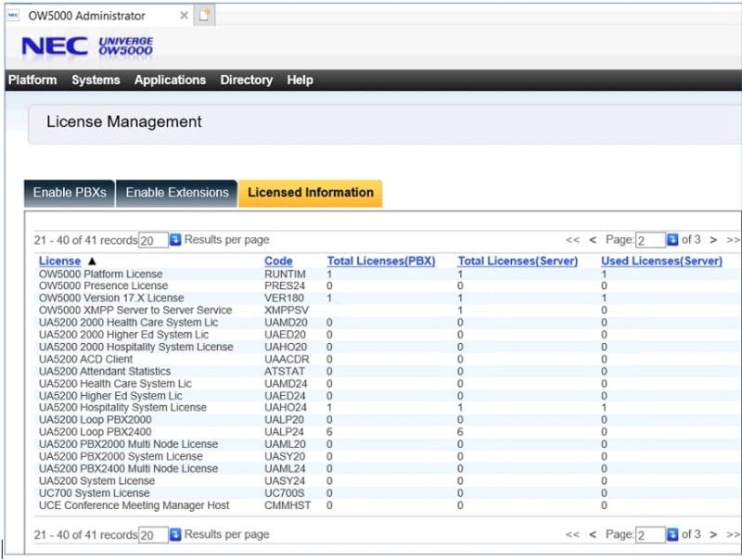This screenshot has height=560, width=742.
Task: Select the Licensed Information tab
Action: point(311,193)
